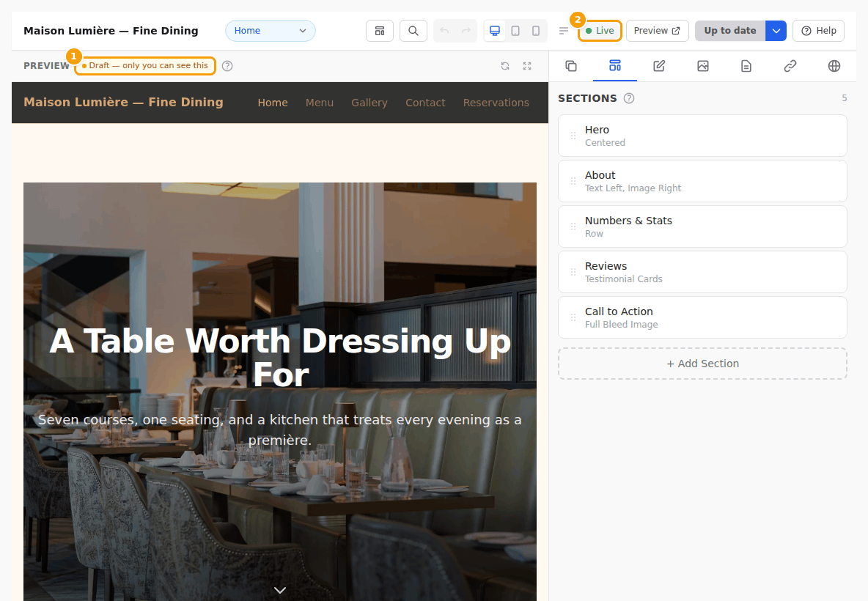Open the page layout templates icon

tap(380, 31)
